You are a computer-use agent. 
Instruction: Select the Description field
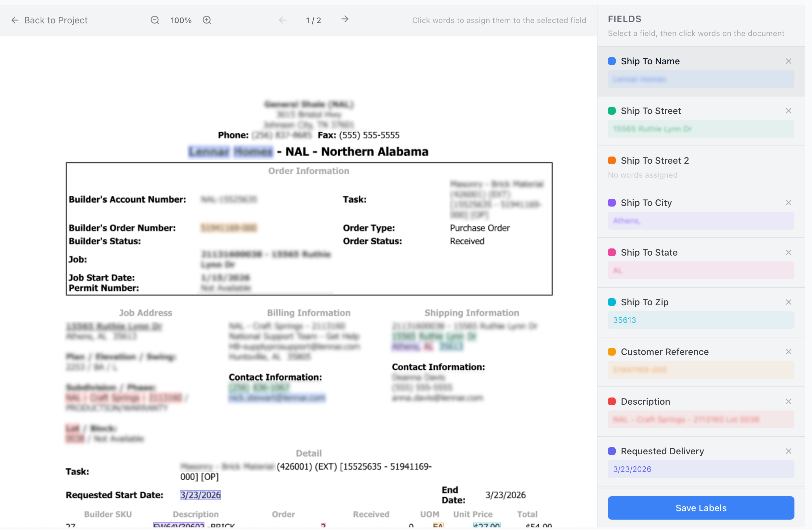point(701,412)
